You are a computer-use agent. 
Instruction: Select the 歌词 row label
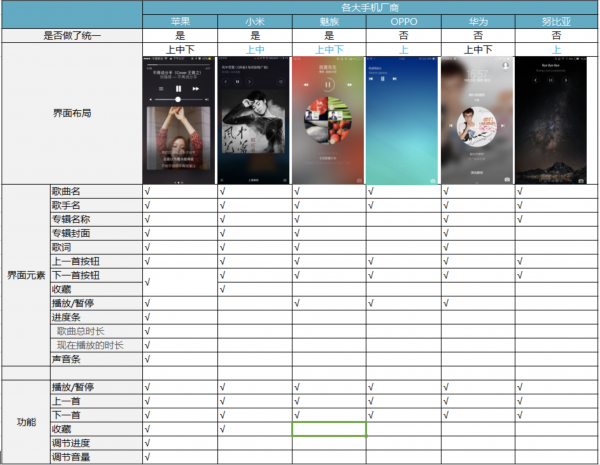pyautogui.click(x=96, y=247)
